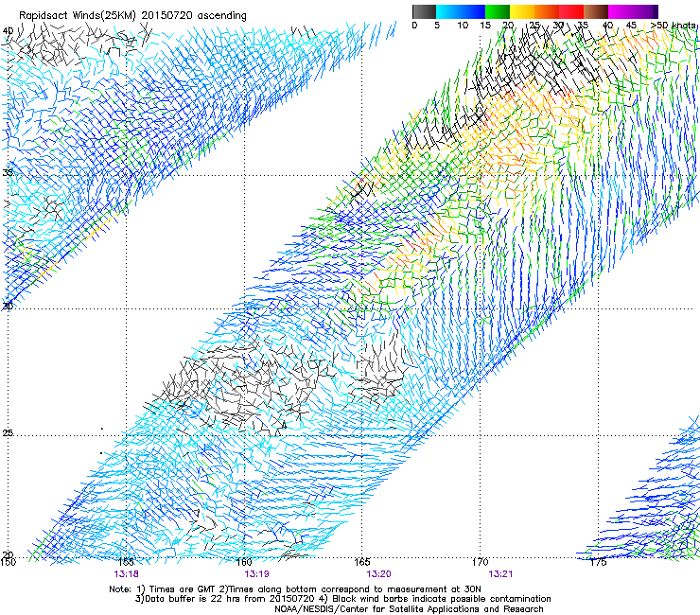The image size is (700, 615).
Task: Click longitude label 165
Action: click(362, 562)
